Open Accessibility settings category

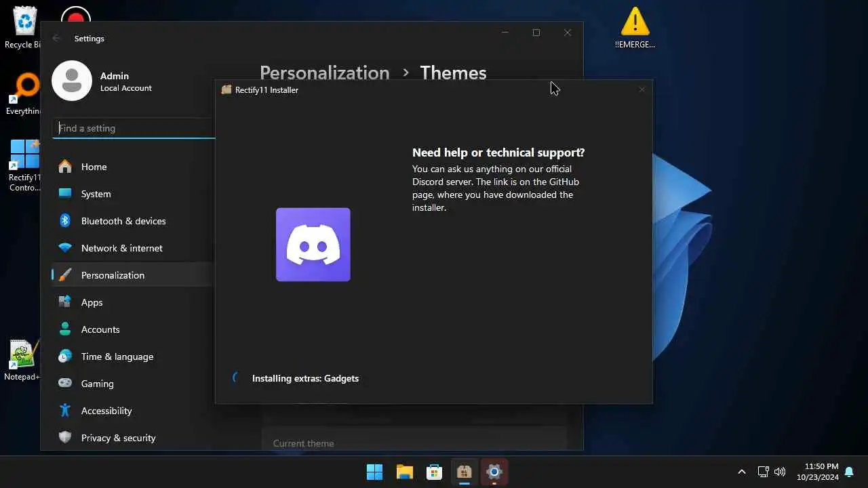[x=133, y=411]
